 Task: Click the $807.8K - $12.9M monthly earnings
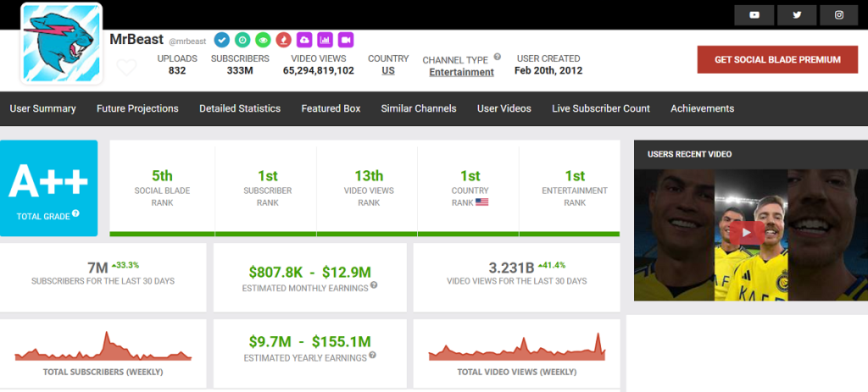(x=310, y=272)
